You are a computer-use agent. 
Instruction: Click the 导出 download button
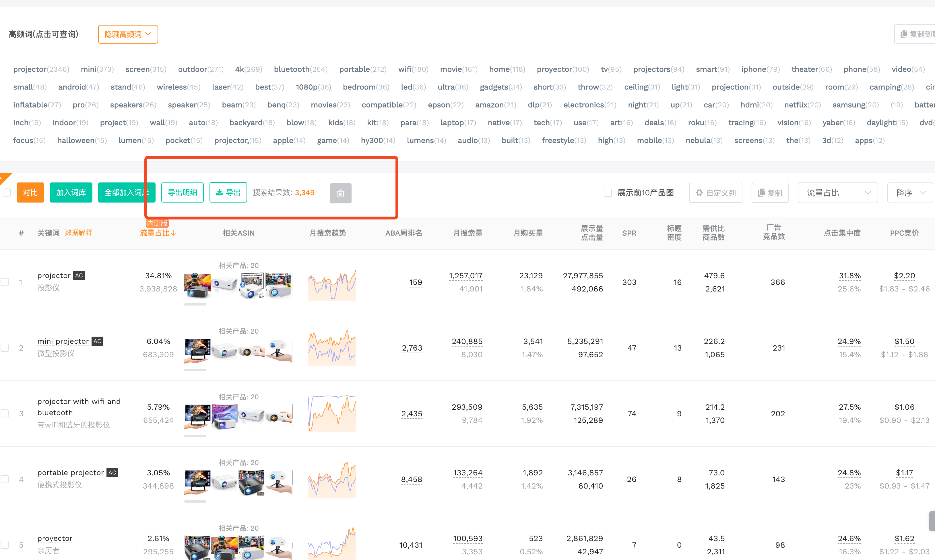pos(228,192)
